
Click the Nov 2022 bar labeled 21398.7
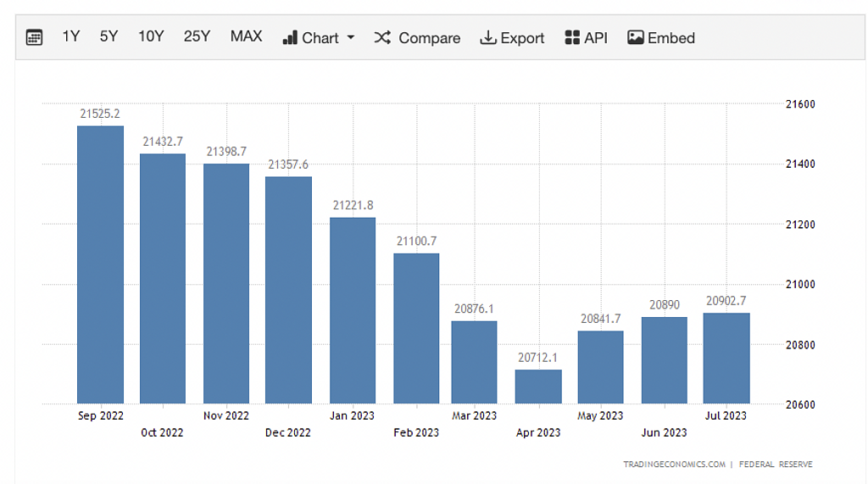click(226, 283)
